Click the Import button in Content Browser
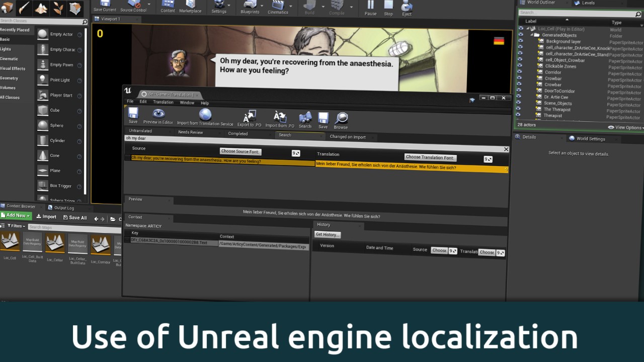The image size is (644, 362). click(46, 217)
